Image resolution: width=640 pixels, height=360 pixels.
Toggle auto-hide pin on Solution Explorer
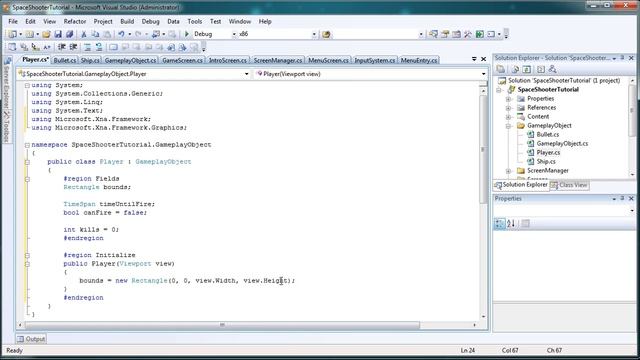click(x=622, y=58)
